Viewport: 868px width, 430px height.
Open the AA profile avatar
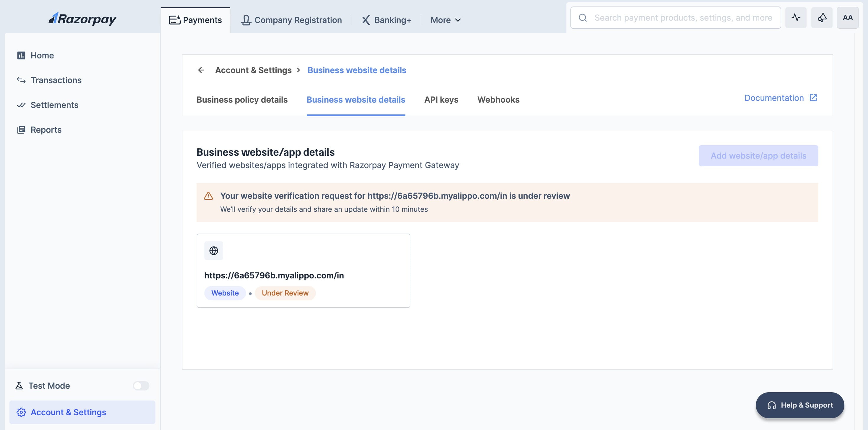(847, 18)
